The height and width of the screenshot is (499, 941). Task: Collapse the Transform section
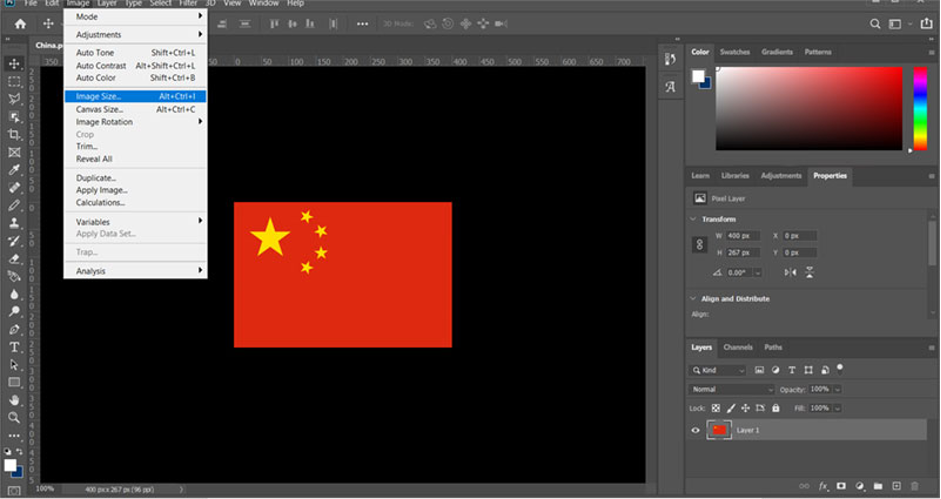694,219
